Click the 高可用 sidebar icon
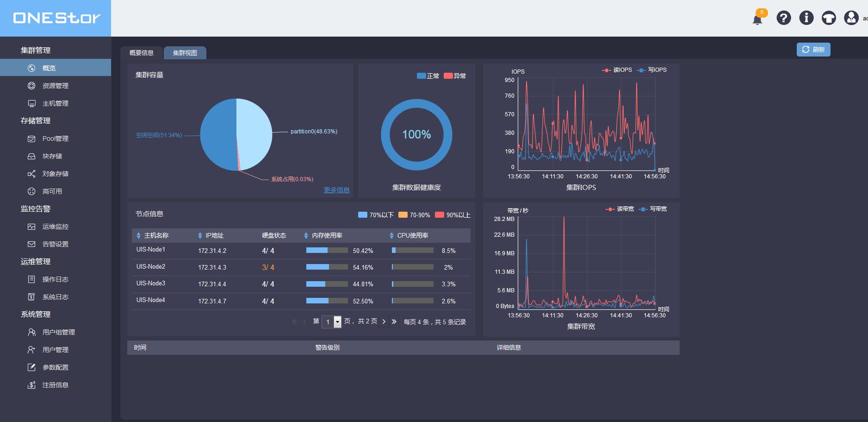868x422 pixels. tap(31, 191)
